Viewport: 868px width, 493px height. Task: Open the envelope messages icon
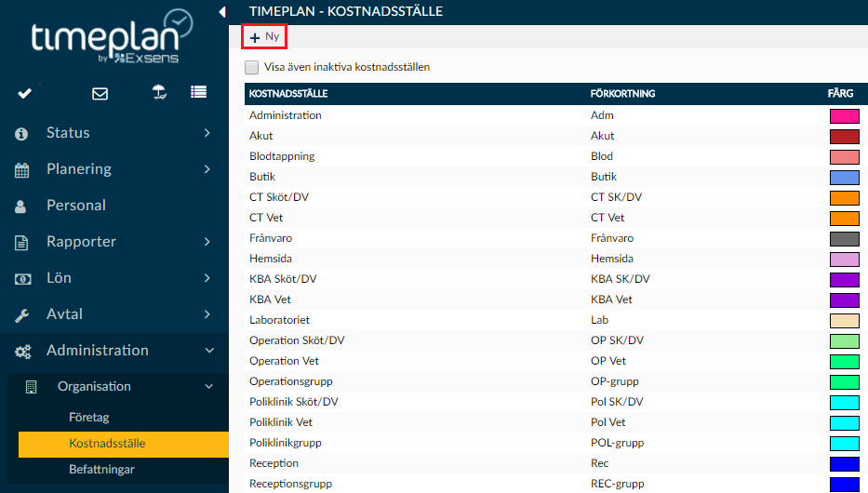[x=100, y=94]
